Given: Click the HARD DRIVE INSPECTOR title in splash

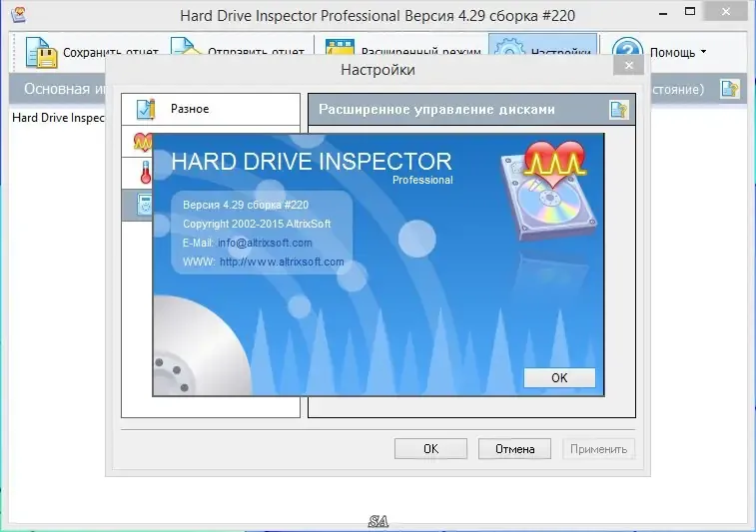Looking at the screenshot, I should [312, 162].
